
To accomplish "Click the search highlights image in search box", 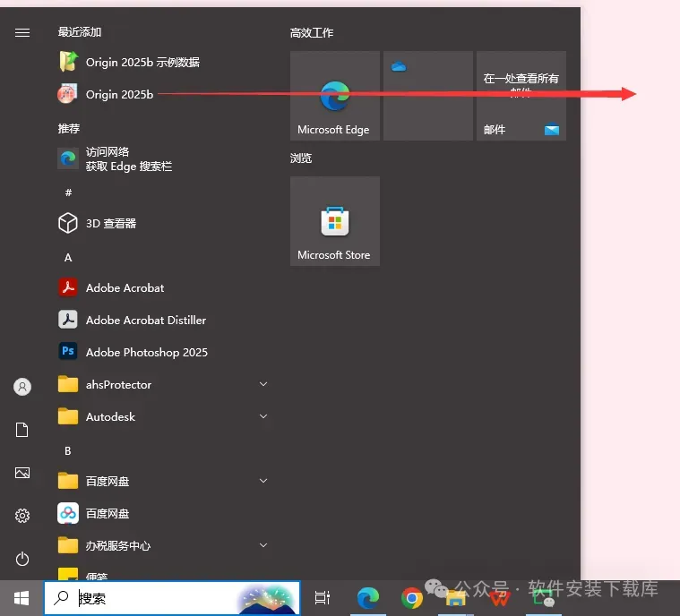I will pyautogui.click(x=267, y=599).
